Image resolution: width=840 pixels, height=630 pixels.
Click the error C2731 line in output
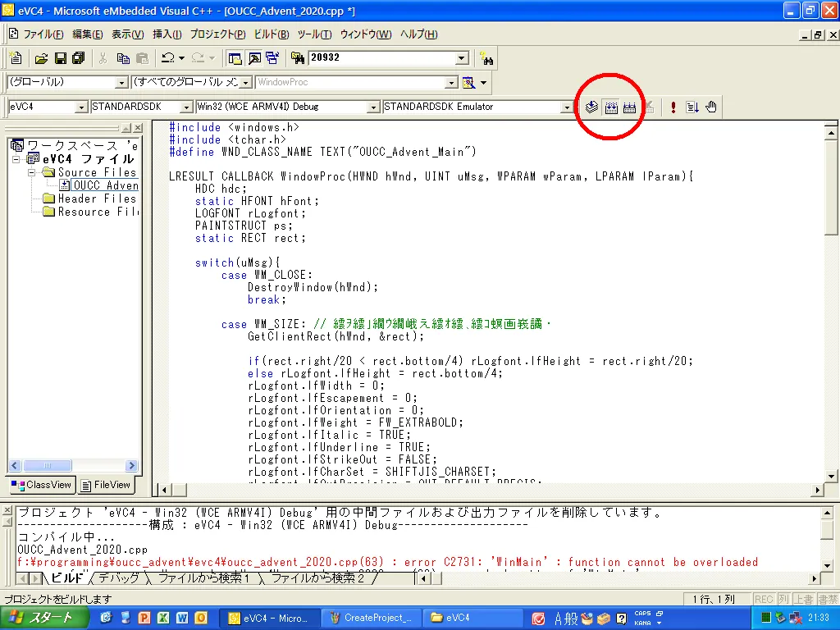click(387, 562)
